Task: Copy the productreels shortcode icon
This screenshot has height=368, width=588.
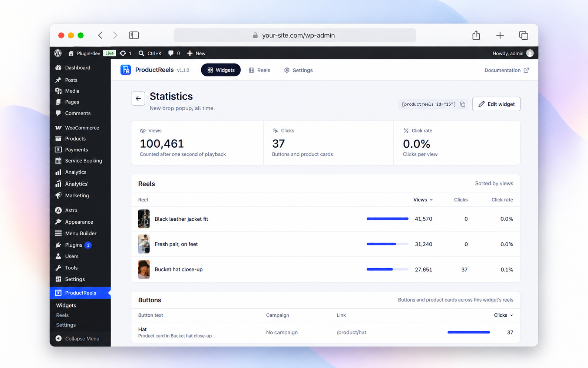Action: pos(463,104)
